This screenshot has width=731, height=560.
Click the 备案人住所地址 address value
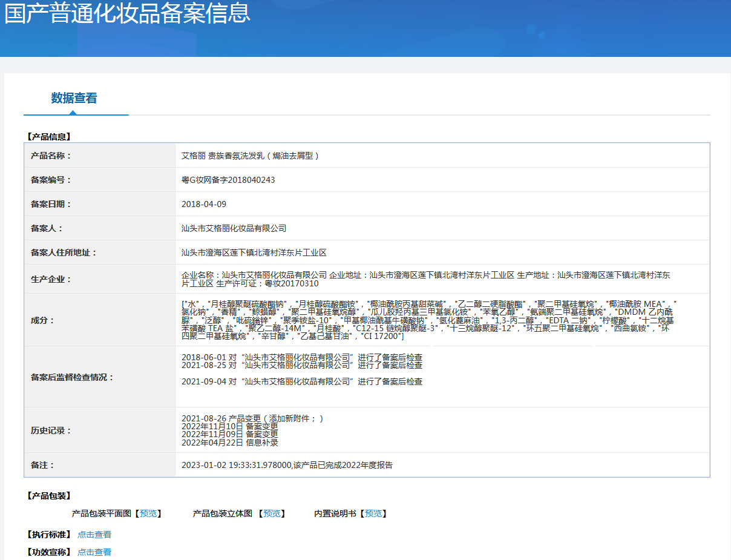click(254, 252)
